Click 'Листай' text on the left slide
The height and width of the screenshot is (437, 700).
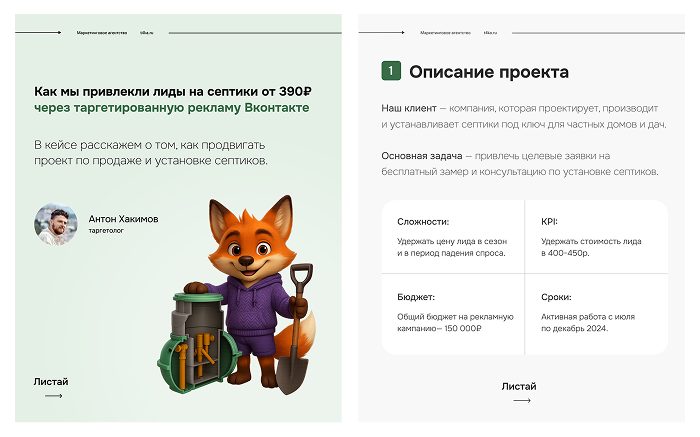pos(51,381)
